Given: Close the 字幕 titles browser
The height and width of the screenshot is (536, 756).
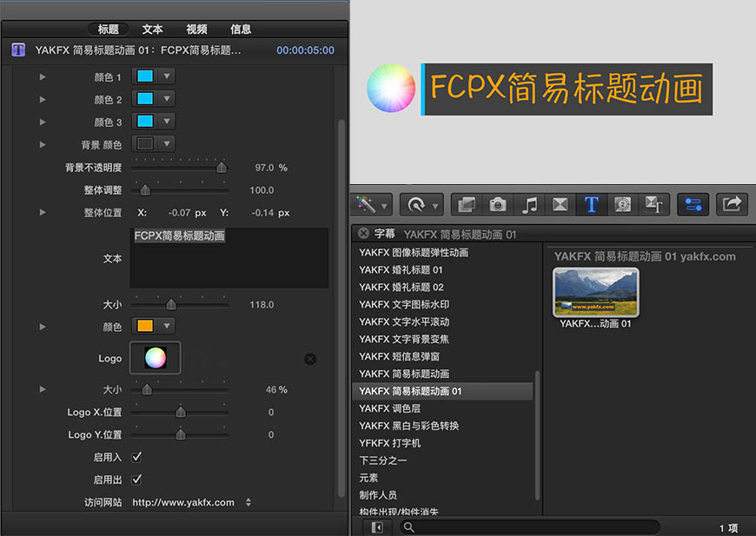Looking at the screenshot, I should click(x=363, y=234).
